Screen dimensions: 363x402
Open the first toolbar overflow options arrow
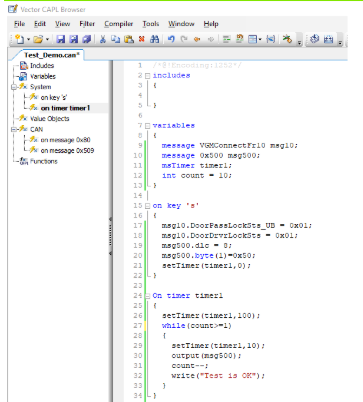click(299, 42)
